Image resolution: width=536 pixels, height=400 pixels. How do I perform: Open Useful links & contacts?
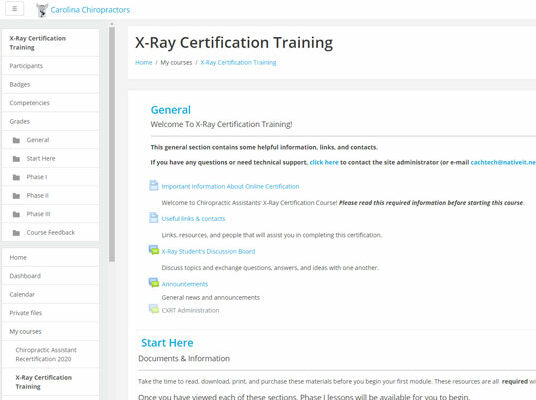tap(193, 219)
